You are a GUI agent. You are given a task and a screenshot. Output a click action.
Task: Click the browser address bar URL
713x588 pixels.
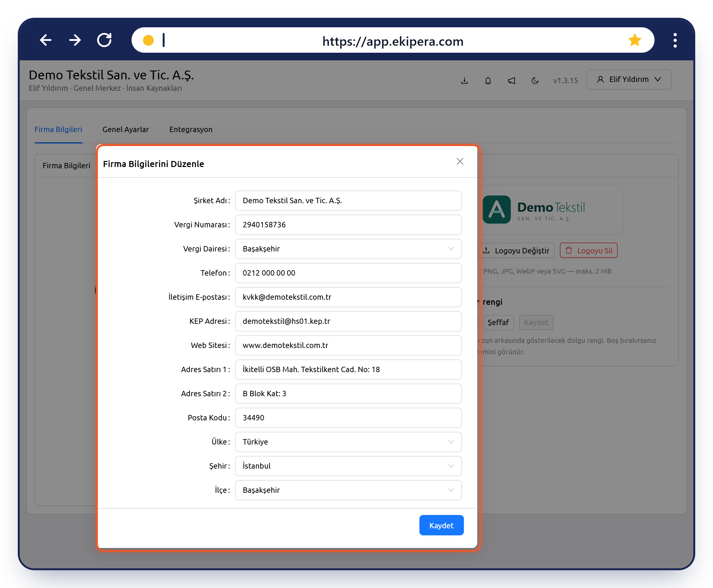click(x=393, y=41)
